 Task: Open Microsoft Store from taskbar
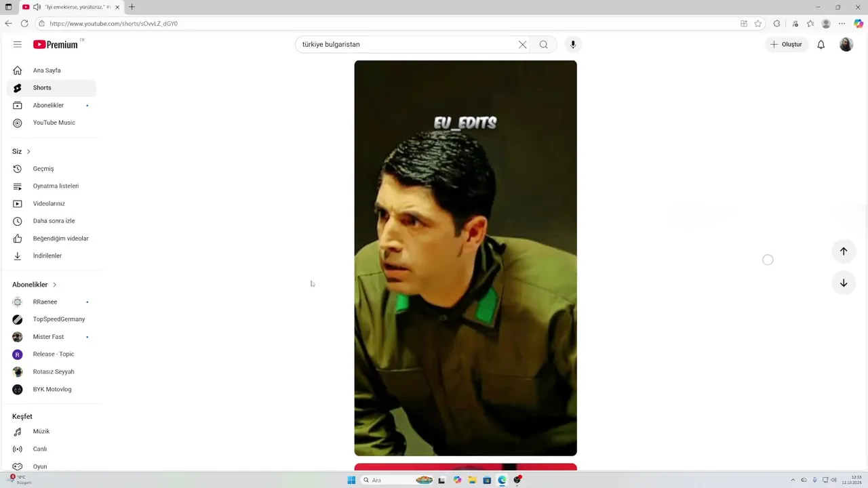[x=487, y=481]
